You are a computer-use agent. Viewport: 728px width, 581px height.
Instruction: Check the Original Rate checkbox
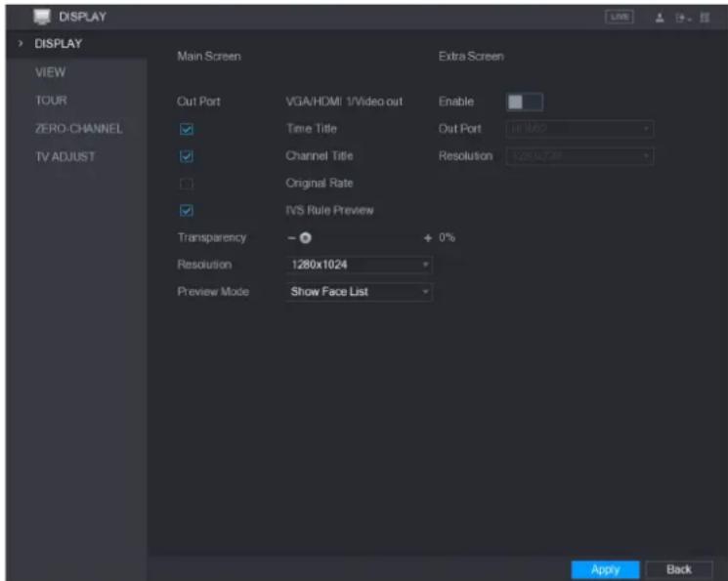coord(187,184)
